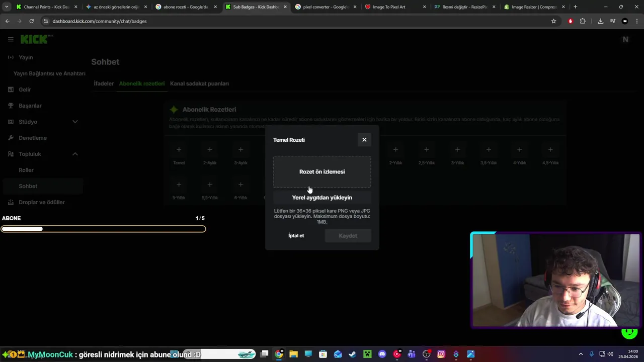Add badge for 5,5-Yıllık tier
The width and height of the screenshot is (644, 362).
pyautogui.click(x=210, y=185)
